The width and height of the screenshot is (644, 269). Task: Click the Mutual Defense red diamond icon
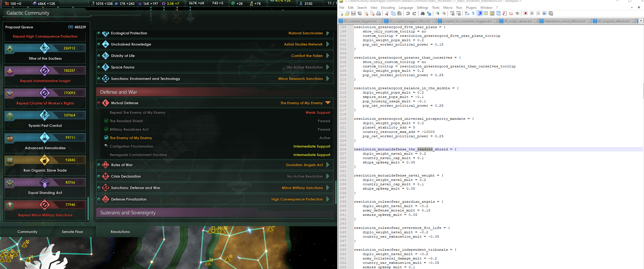[x=105, y=103]
